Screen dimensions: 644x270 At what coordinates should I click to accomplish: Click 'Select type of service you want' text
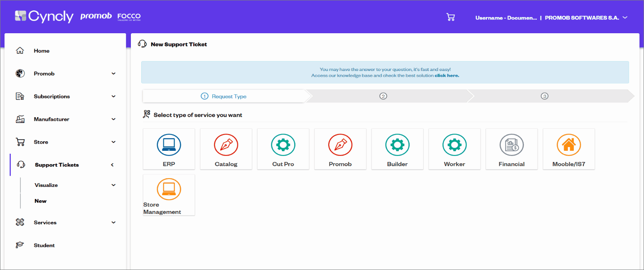coord(198,115)
